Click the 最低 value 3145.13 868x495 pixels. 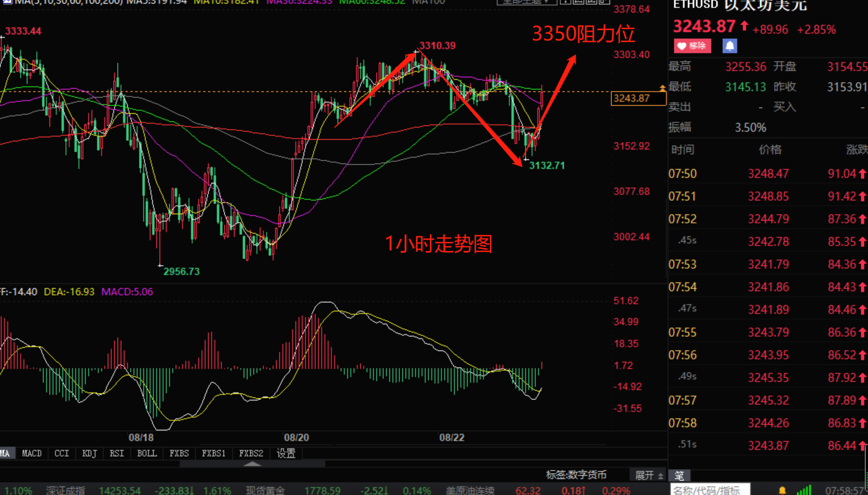coord(746,87)
